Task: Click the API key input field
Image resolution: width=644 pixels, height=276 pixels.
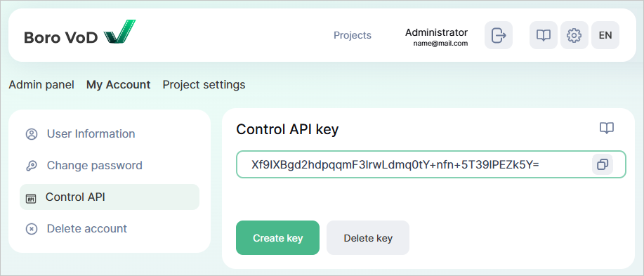Action: pos(431,165)
